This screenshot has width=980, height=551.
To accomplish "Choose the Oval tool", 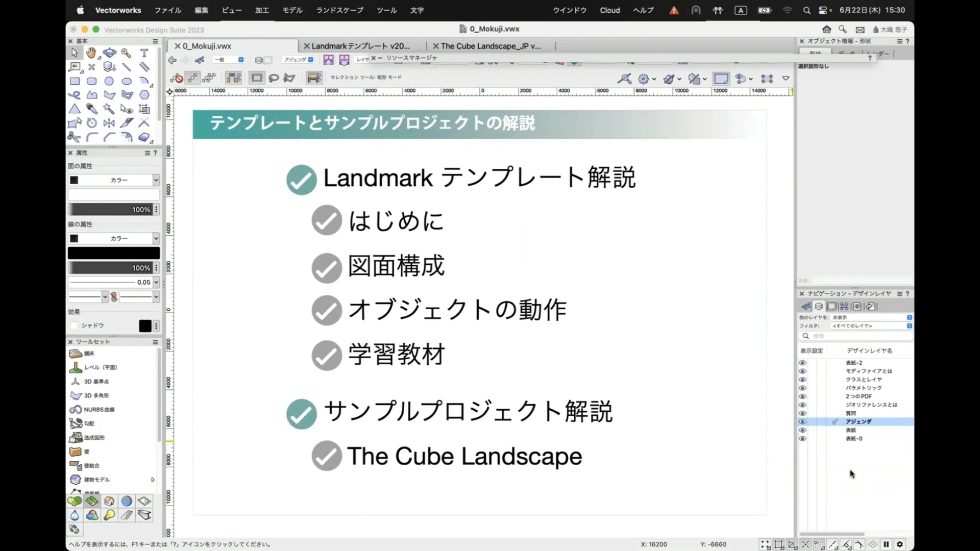I will 127,81.
